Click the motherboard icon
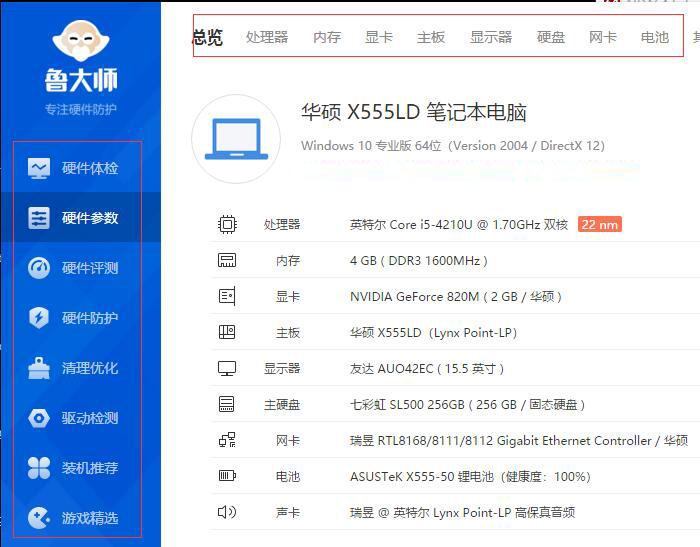 (227, 332)
